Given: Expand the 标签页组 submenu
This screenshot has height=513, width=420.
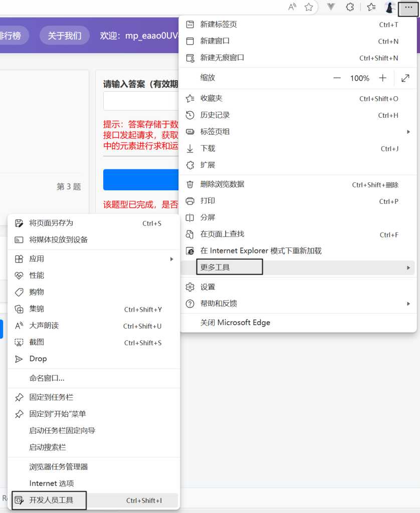Looking at the screenshot, I should (298, 132).
